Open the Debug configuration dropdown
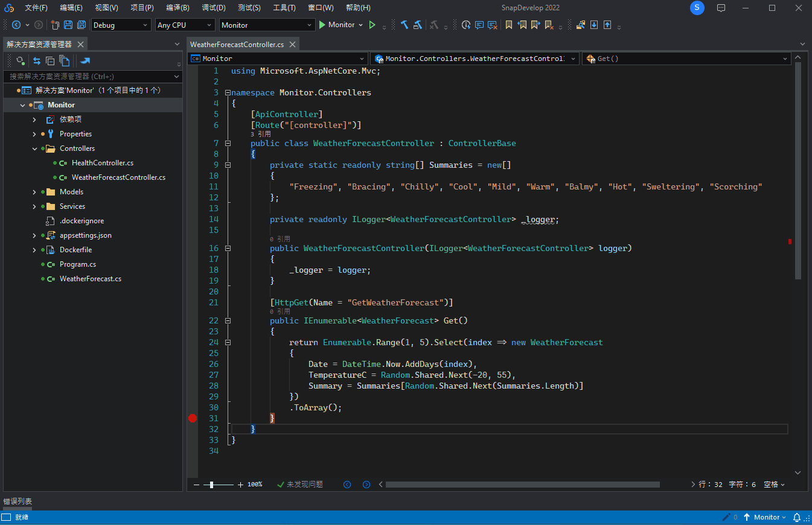 point(121,25)
